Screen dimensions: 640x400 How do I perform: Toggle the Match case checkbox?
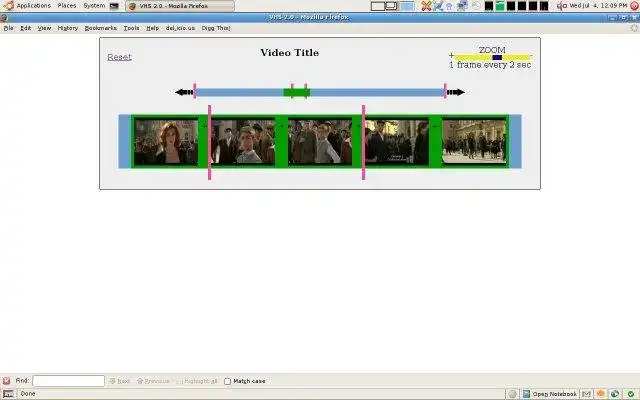point(227,381)
